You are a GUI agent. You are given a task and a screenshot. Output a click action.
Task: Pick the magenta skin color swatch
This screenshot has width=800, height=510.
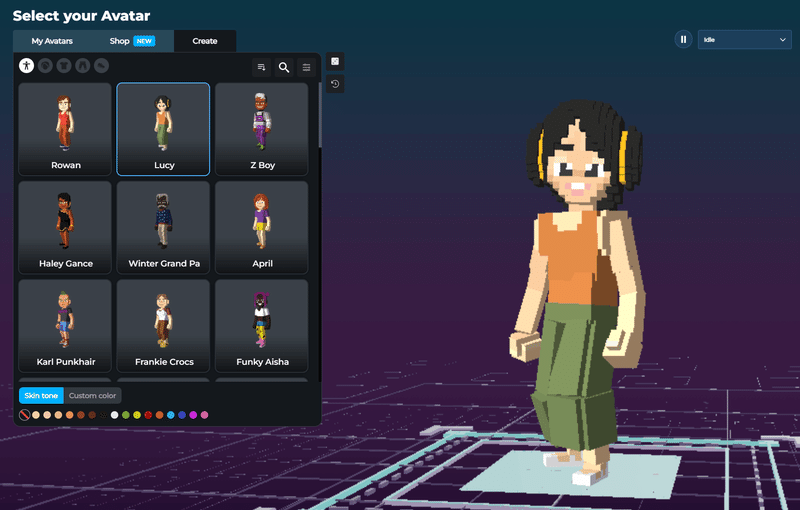pos(193,415)
